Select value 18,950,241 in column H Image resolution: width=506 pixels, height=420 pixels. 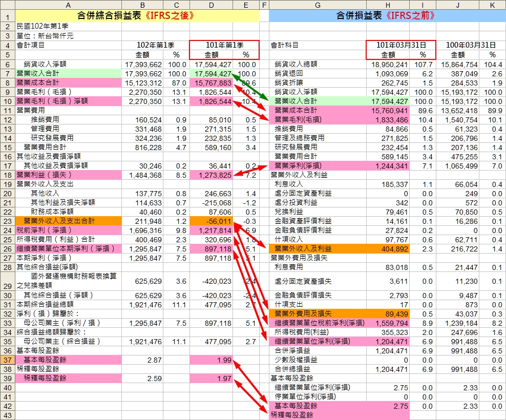tap(388, 65)
